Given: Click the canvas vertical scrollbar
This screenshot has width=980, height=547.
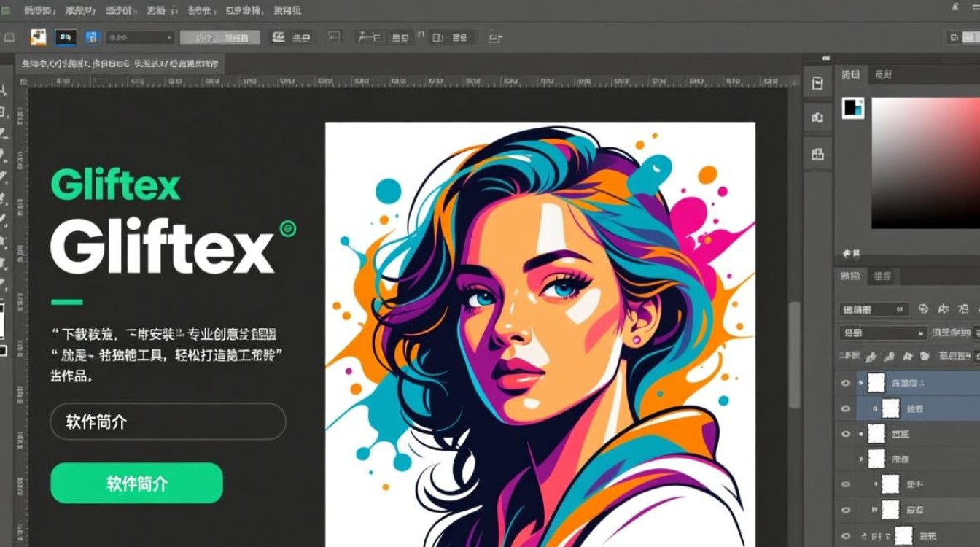Looking at the screenshot, I should 795,350.
